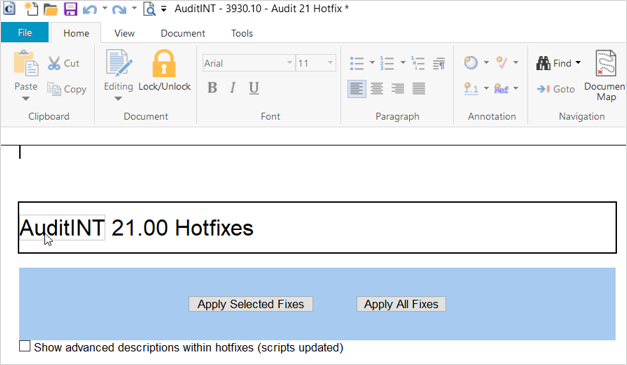Open the font size 11 combo box
Image resolution: width=627 pixels, height=365 pixels.
point(315,63)
